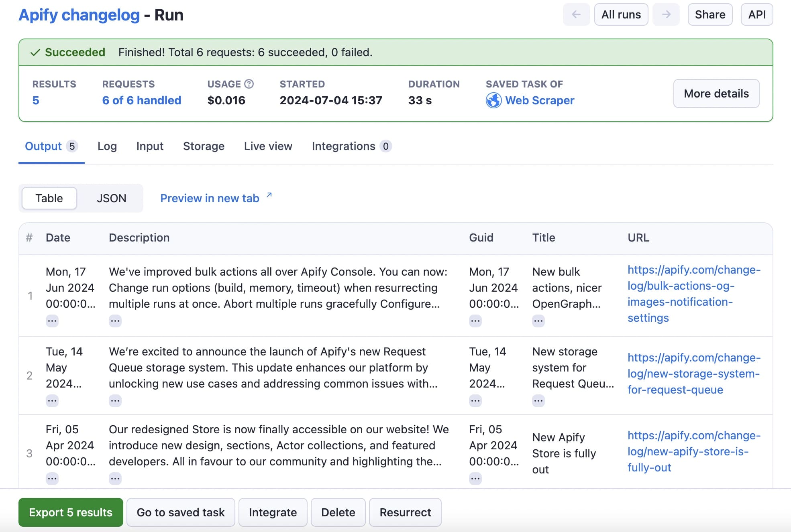Expand the Guid value in row 3
This screenshot has height=532, width=791.
pyautogui.click(x=475, y=478)
